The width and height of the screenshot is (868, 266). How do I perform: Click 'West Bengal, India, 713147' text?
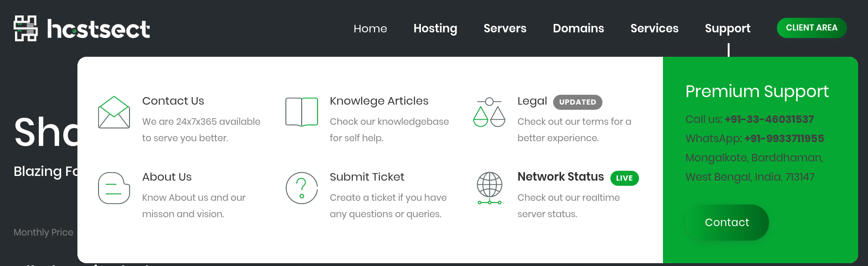coord(750,177)
